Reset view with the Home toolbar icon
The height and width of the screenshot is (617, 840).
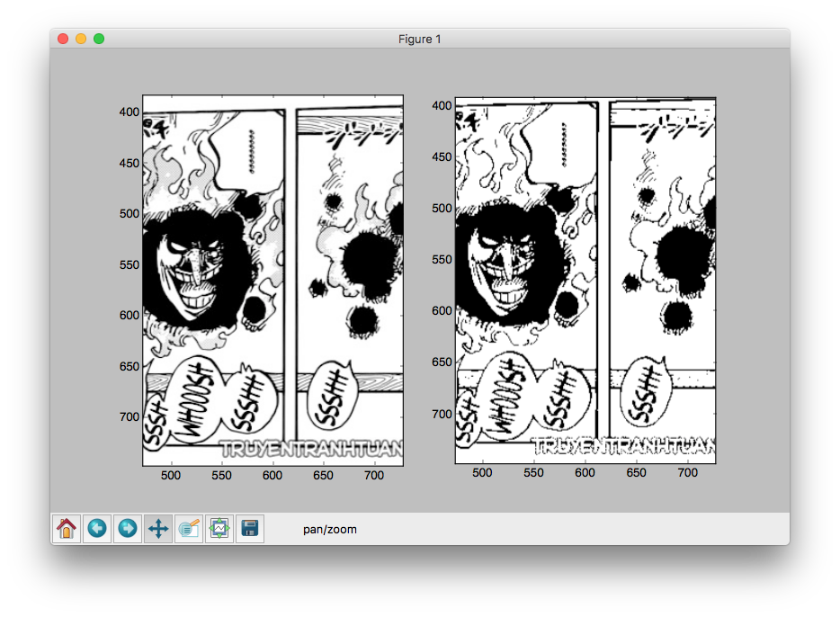[x=67, y=529]
